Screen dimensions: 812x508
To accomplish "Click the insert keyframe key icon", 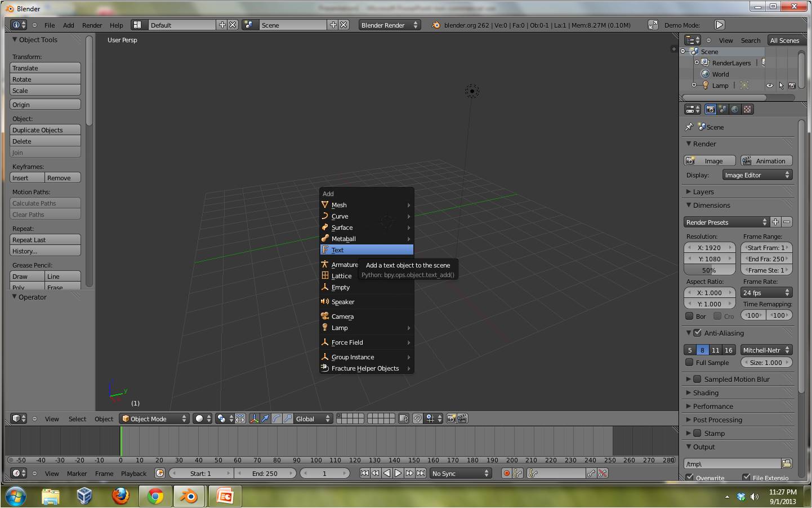I will [591, 473].
